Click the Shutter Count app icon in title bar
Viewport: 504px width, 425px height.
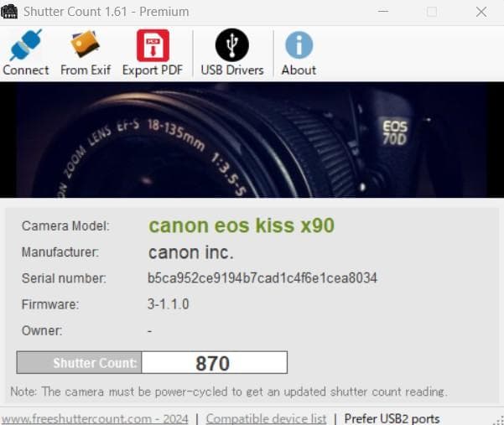9,12
